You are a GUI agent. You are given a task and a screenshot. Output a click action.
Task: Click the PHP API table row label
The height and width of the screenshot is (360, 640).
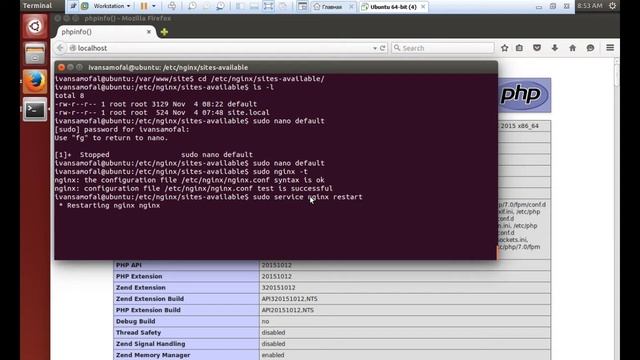tap(129, 265)
